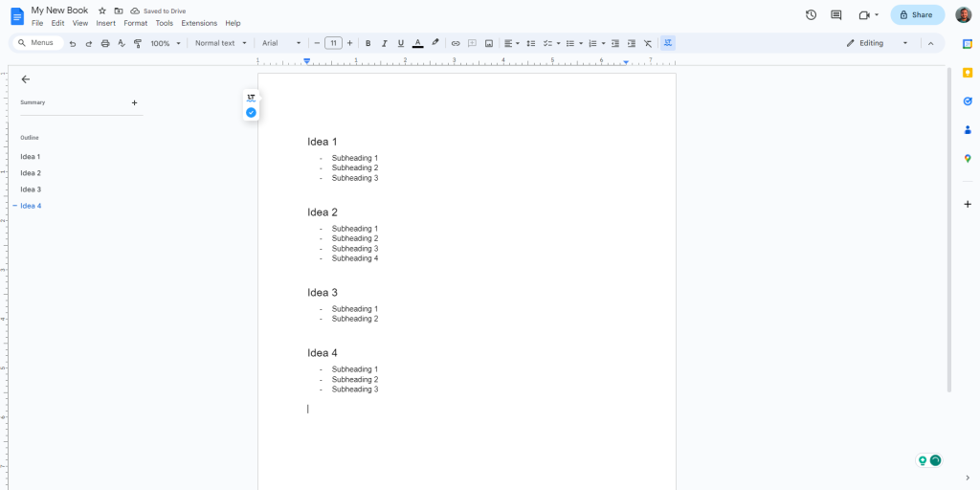Star the document My New Book
The width and height of the screenshot is (980, 490).
[x=102, y=11]
